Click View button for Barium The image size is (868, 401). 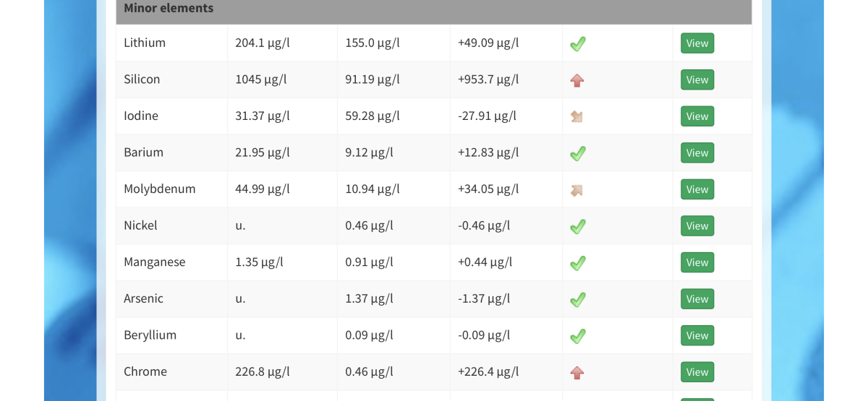coord(697,152)
